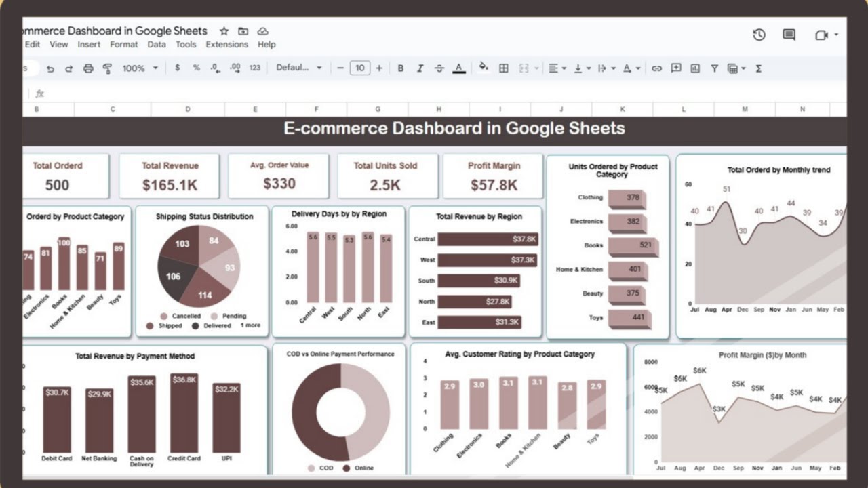Format cell as percent
868x488 pixels.
(196, 68)
